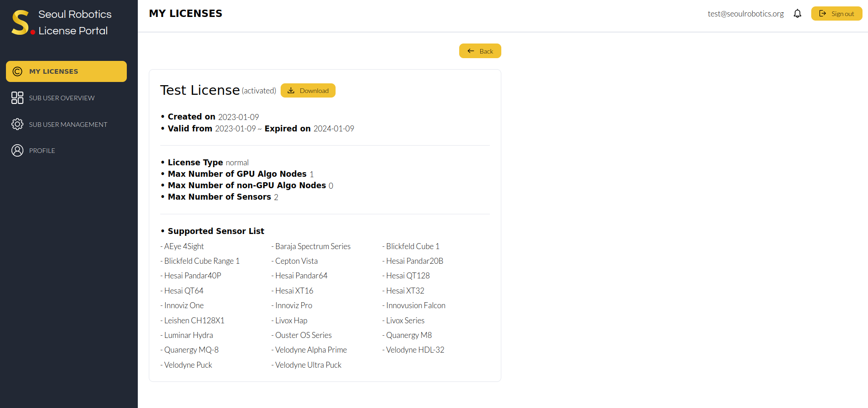Click the test@seoulrobotics.org email
This screenshot has width=868, height=408.
(x=746, y=14)
